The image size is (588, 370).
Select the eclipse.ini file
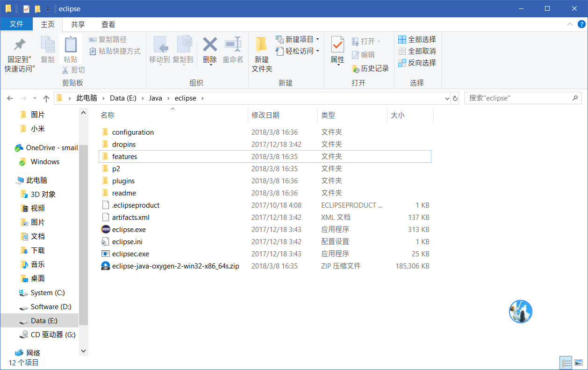pos(265,241)
